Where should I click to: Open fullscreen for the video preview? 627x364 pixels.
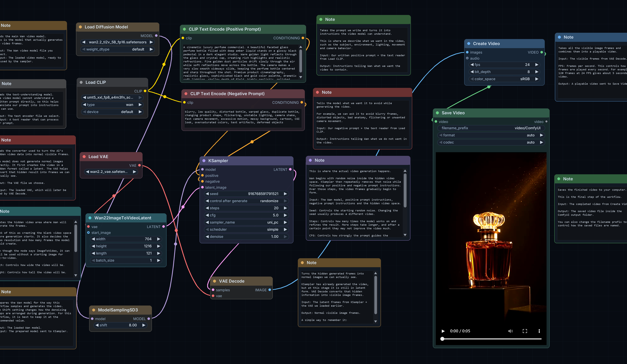tap(525, 331)
